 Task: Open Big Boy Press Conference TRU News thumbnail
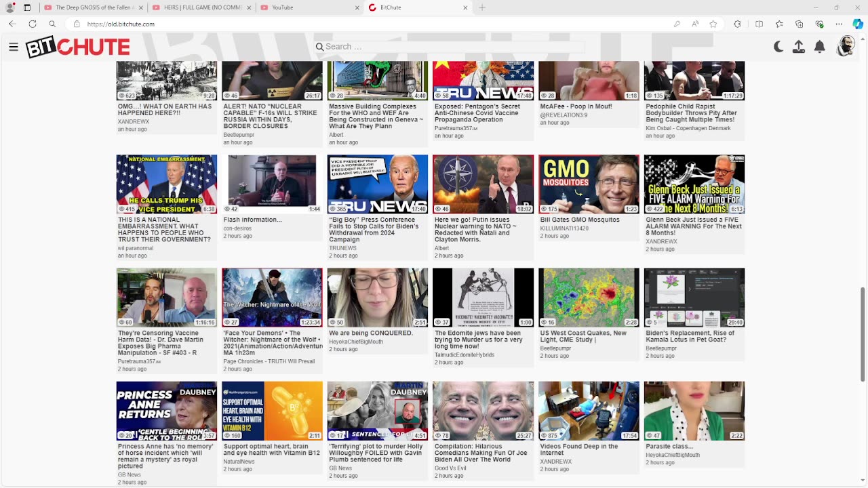tap(378, 184)
